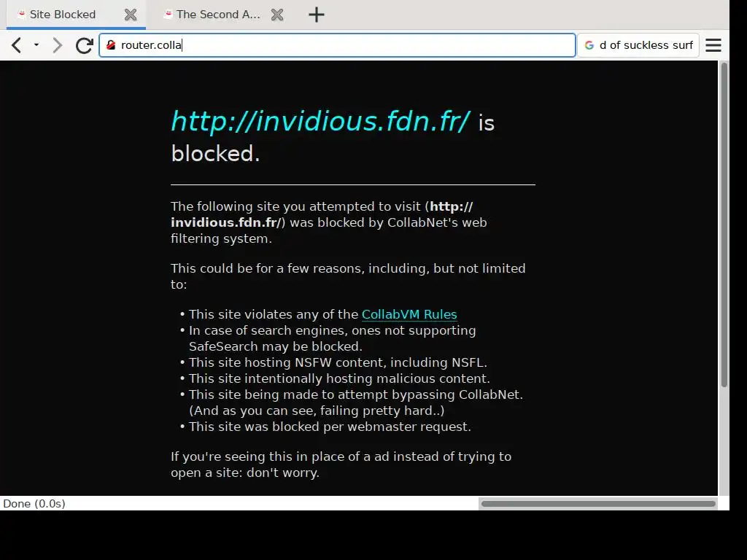Viewport: 747px width, 560px height.
Task: Switch to the Site Blocked tab
Action: pos(76,15)
